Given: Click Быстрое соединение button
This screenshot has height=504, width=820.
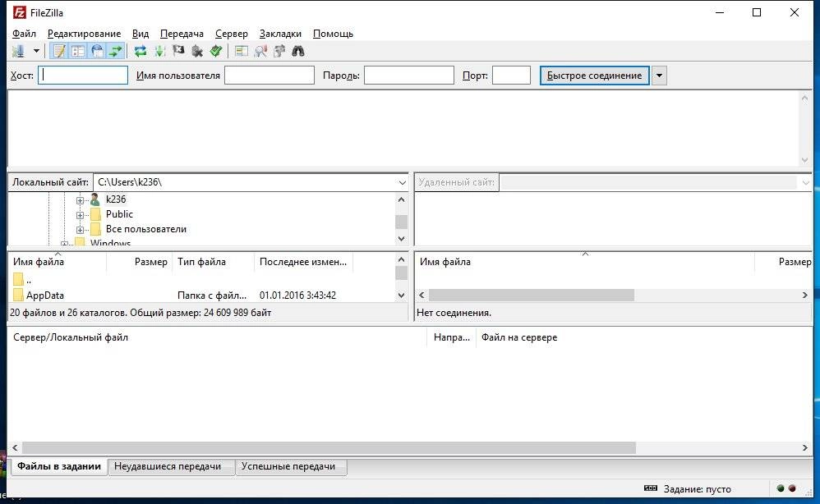Looking at the screenshot, I should pyautogui.click(x=595, y=76).
